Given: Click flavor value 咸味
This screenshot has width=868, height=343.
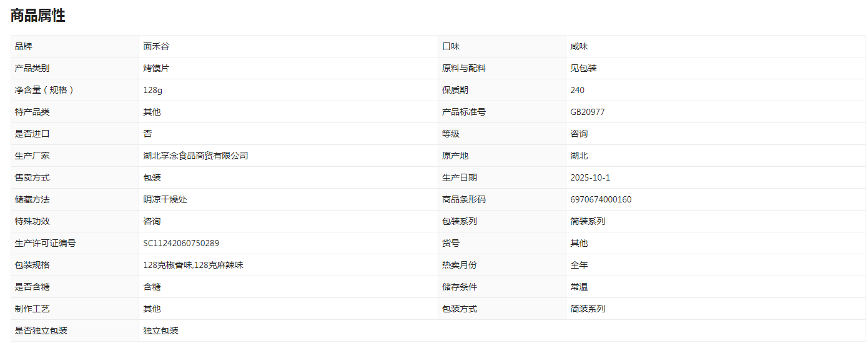Looking at the screenshot, I should point(579,46).
